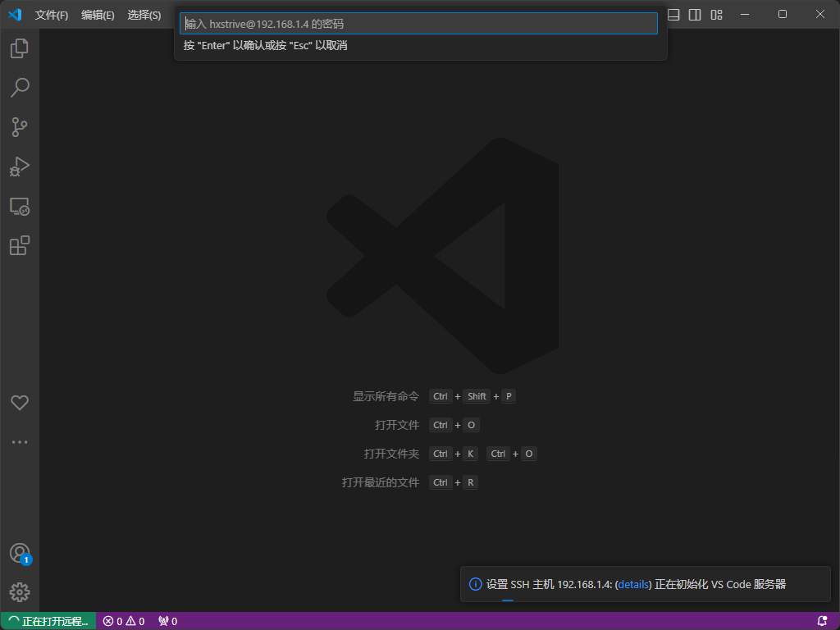Click the 正在初始化 VS Code 服务器 notification text

tap(720, 584)
